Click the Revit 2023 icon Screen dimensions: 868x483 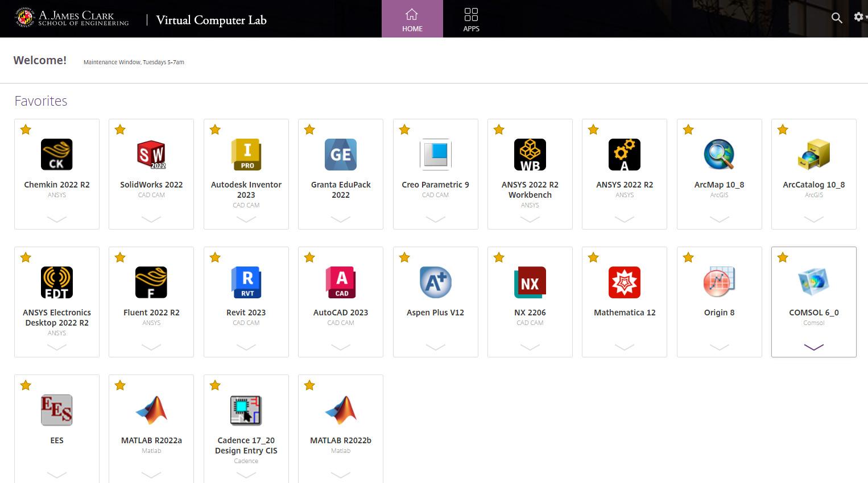pos(246,282)
